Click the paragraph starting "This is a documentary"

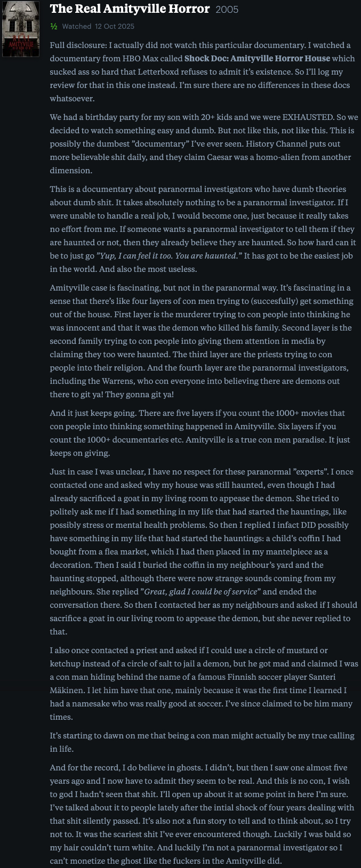[x=203, y=229]
